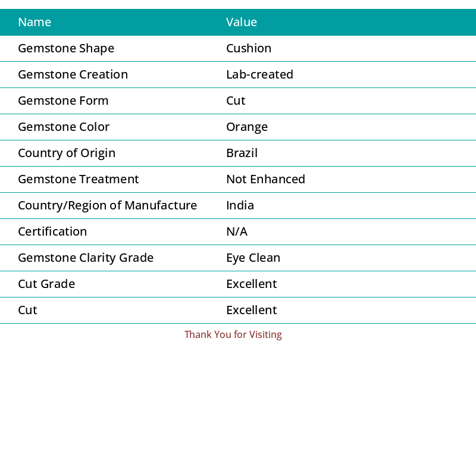The height and width of the screenshot is (476, 476).
Task: Click the Cut Grade label
Action: click(x=46, y=284)
